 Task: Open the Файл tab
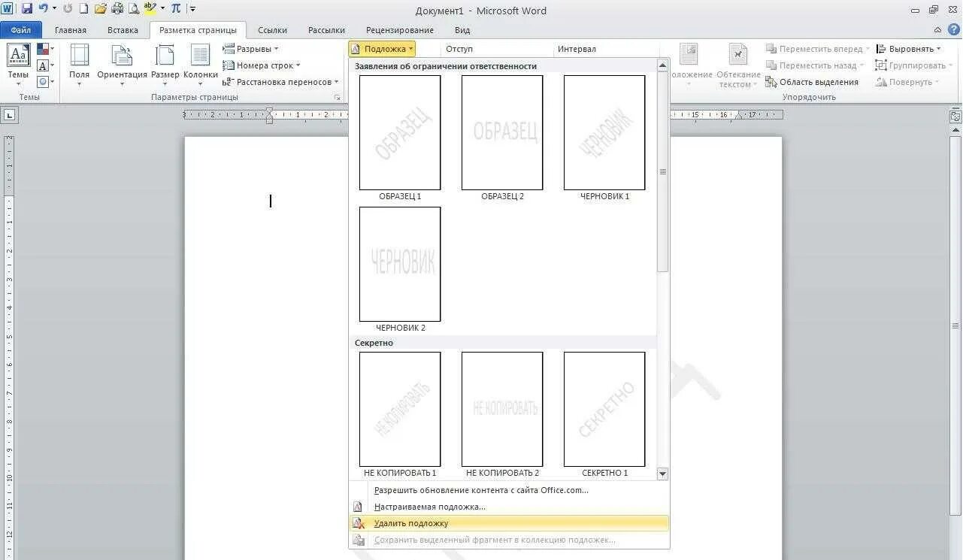(x=21, y=30)
